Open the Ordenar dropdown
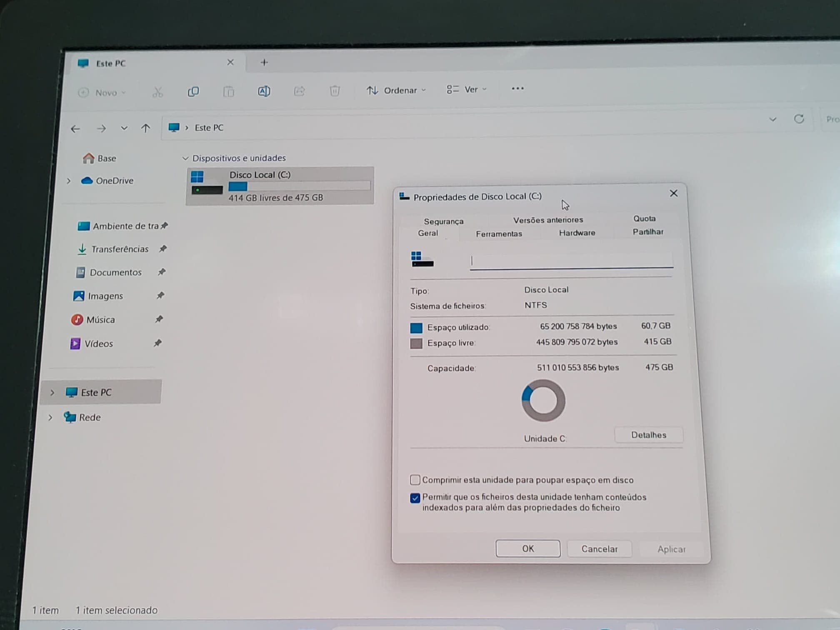Screen dimensions: 840x630 point(396,90)
